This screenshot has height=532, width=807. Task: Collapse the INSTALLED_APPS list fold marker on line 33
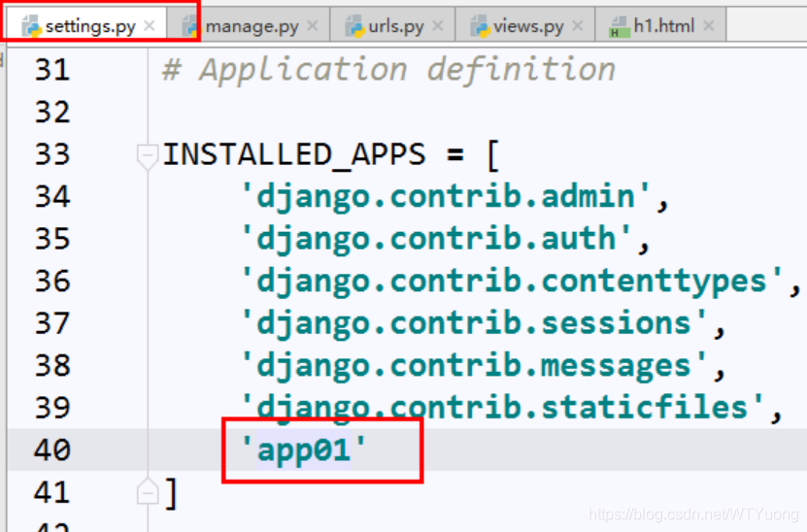pos(148,155)
